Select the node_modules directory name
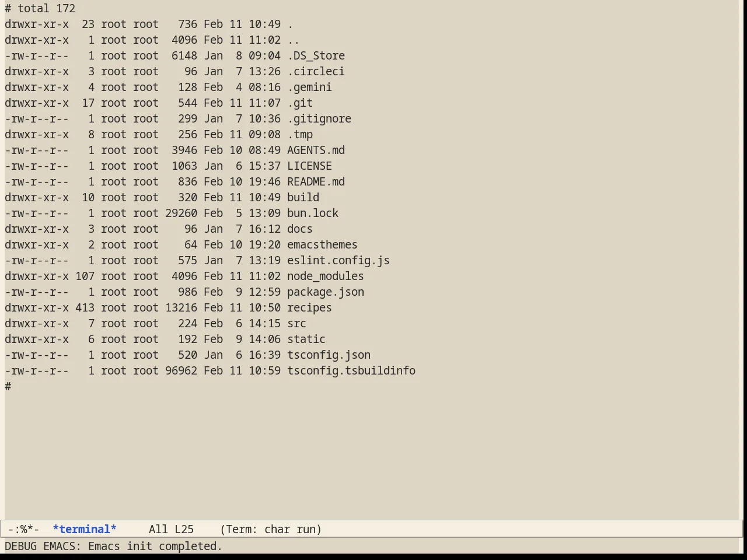747x560 pixels. pyautogui.click(x=326, y=276)
